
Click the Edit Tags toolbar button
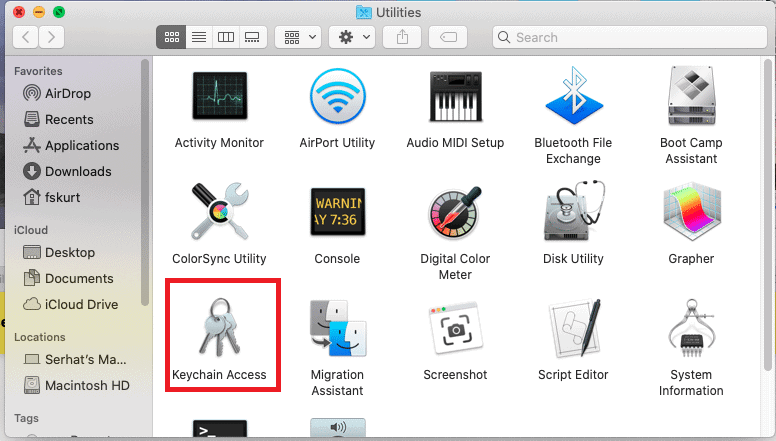tap(448, 37)
